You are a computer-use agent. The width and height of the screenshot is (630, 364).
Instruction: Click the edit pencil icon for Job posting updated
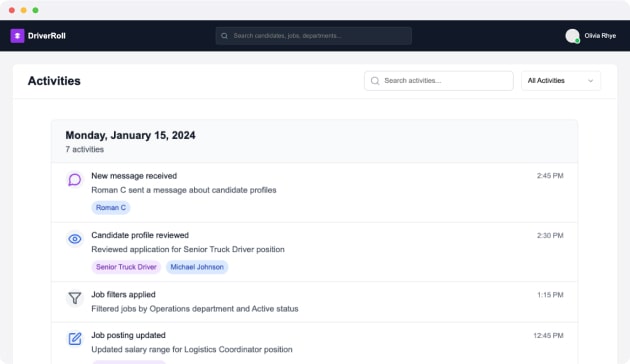tap(75, 339)
